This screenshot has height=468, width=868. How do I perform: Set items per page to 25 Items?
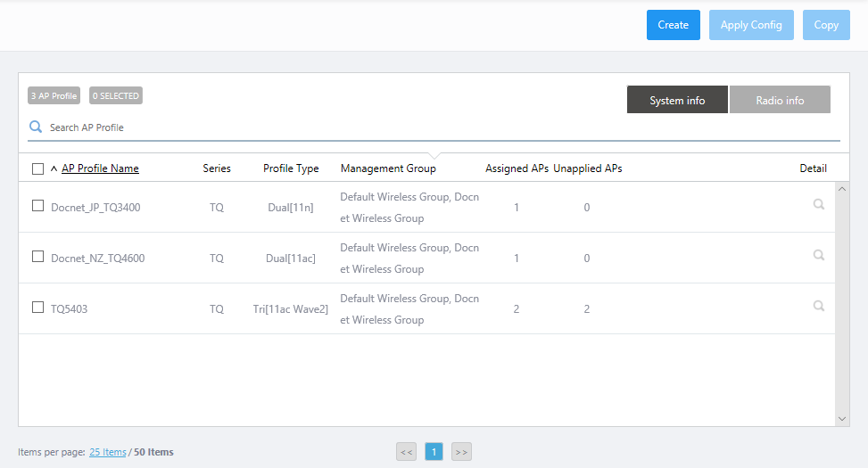click(108, 452)
